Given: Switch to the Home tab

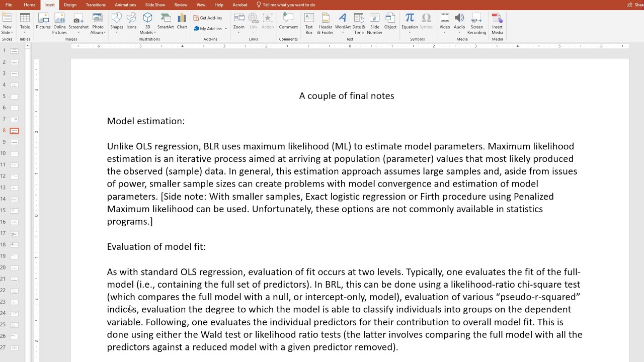Looking at the screenshot, I should pyautogui.click(x=30, y=5).
